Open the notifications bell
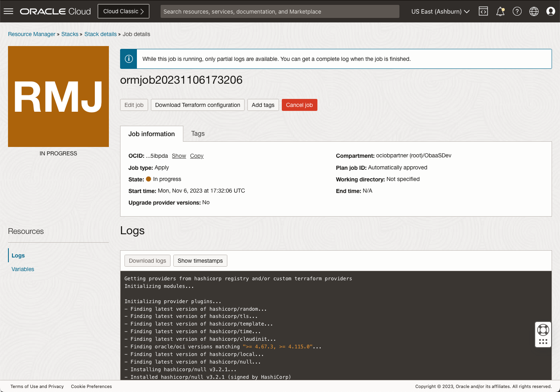 [500, 11]
